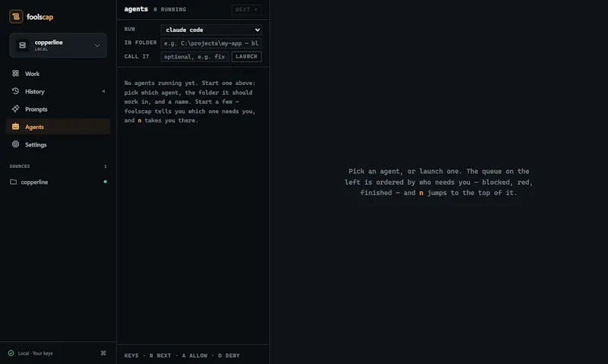Open the copperline workspace switcher

(59, 46)
